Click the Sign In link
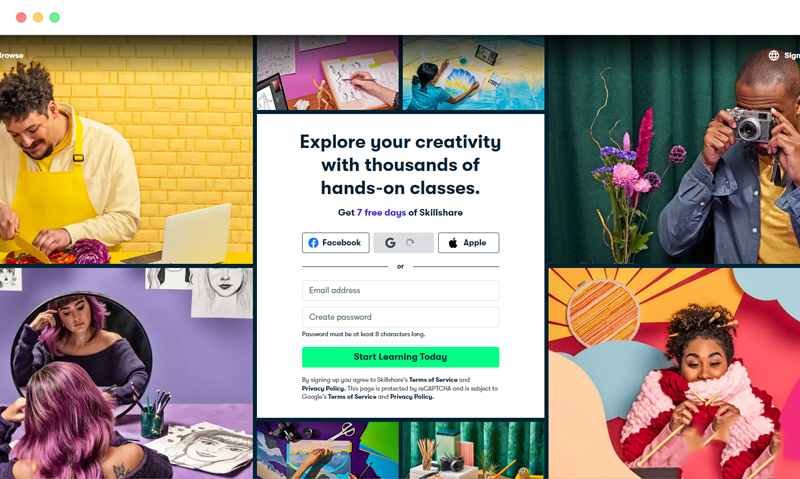The height and width of the screenshot is (479, 800). [792, 56]
